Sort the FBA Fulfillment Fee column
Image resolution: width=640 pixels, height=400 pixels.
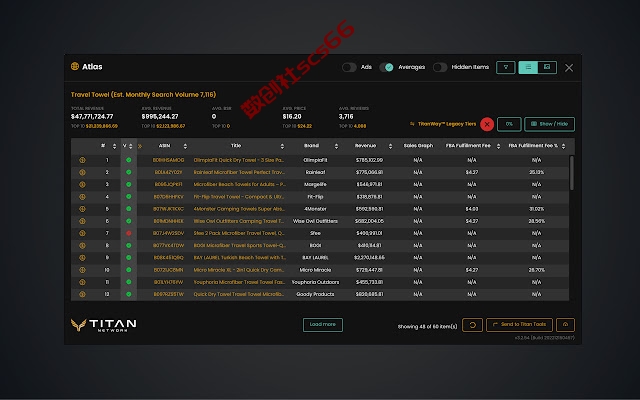498,146
